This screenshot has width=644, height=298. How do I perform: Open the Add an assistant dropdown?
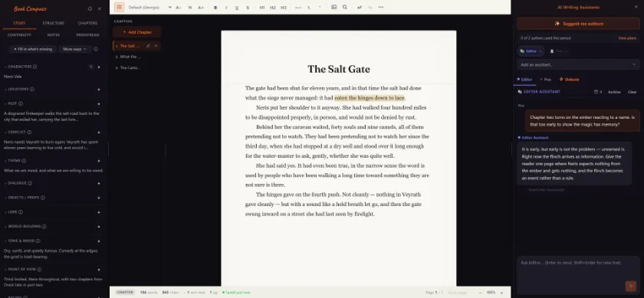578,64
